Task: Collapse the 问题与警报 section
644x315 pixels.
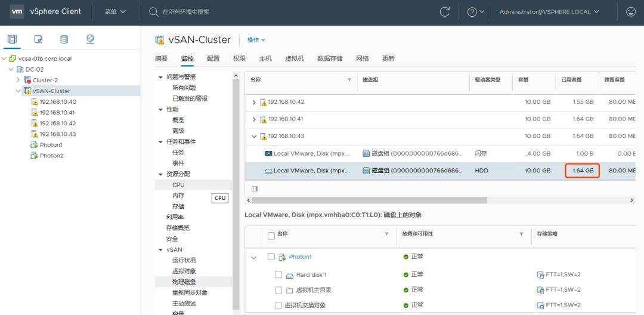Action: (x=160, y=77)
